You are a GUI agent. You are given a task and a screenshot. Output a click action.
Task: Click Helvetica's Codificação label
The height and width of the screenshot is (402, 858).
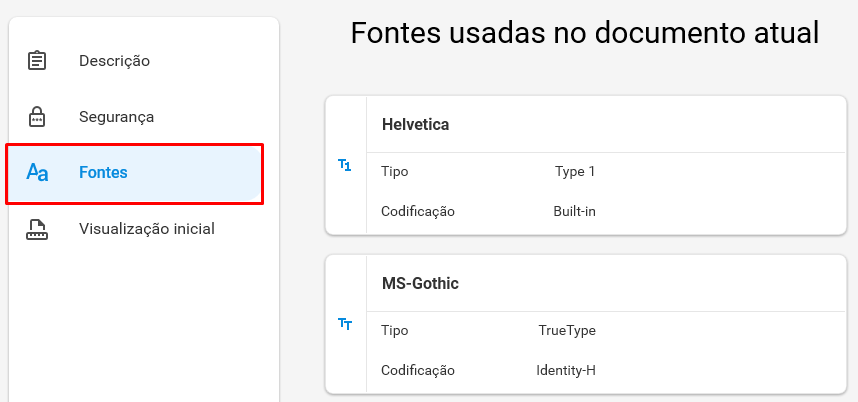pos(418,211)
